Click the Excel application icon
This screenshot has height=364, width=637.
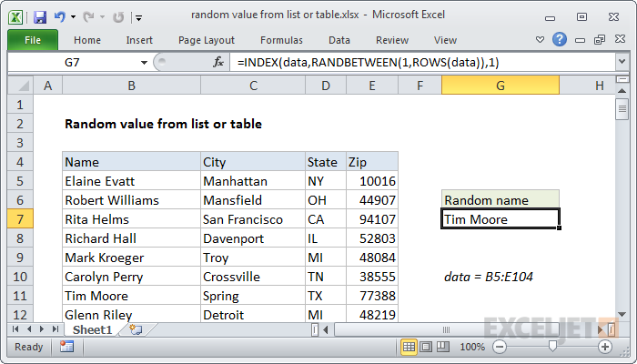[x=15, y=17]
